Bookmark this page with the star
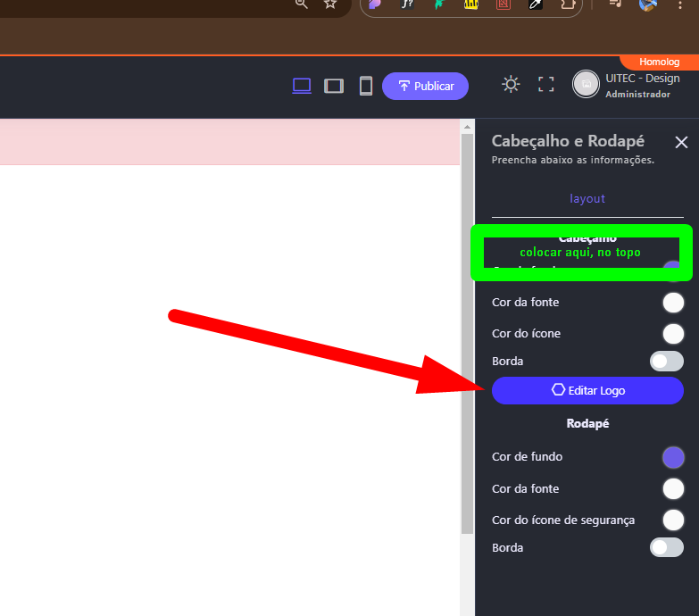 click(x=330, y=4)
